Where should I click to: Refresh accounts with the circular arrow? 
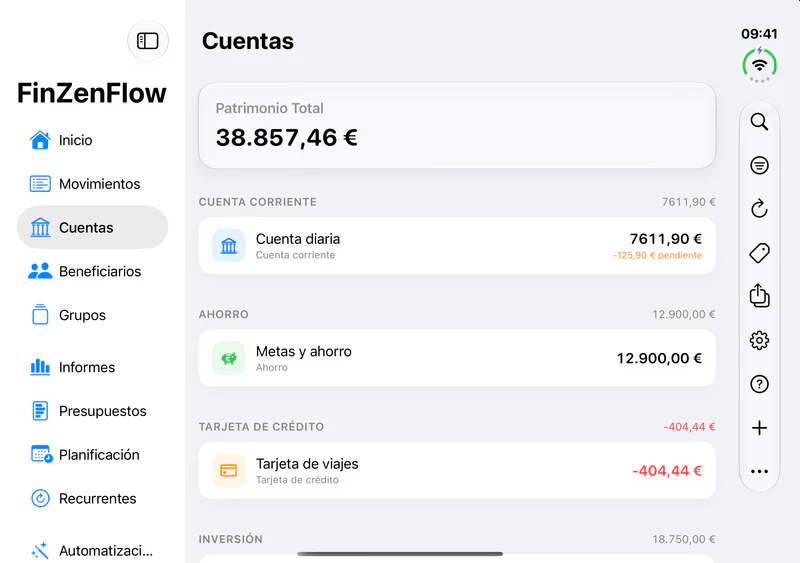(759, 208)
